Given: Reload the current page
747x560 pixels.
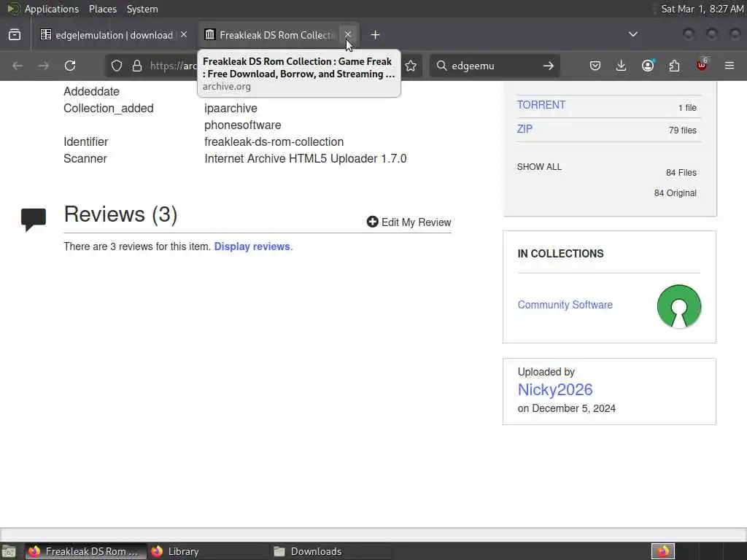Looking at the screenshot, I should pyautogui.click(x=70, y=66).
